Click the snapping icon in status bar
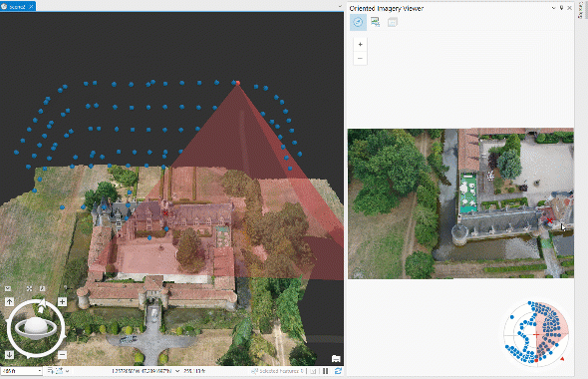The width and height of the screenshot is (588, 379). [50, 371]
